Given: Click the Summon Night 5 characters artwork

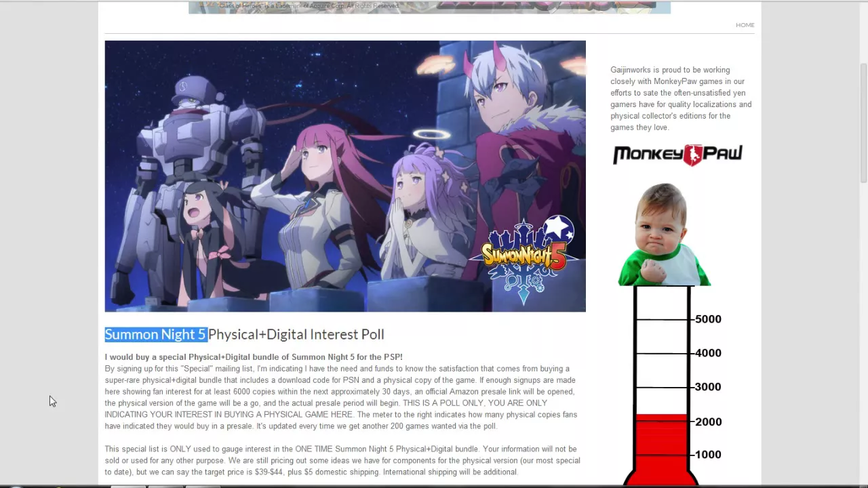Looking at the screenshot, I should (345, 176).
